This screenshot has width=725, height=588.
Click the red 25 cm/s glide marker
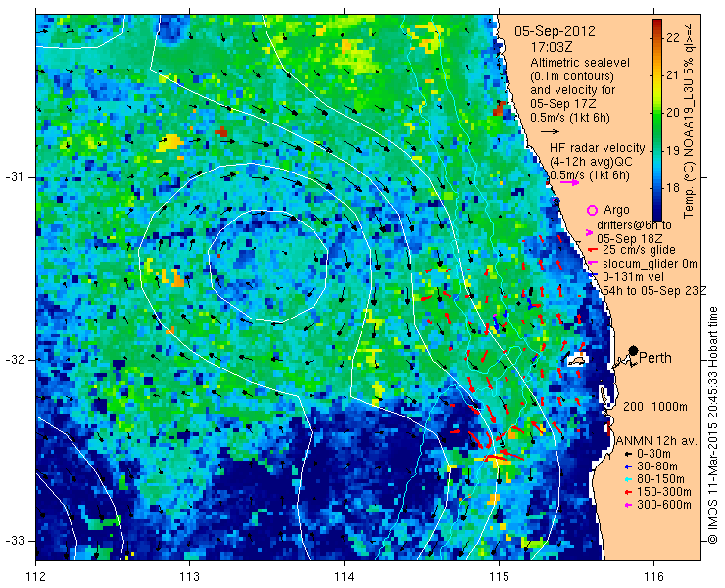pos(591,250)
